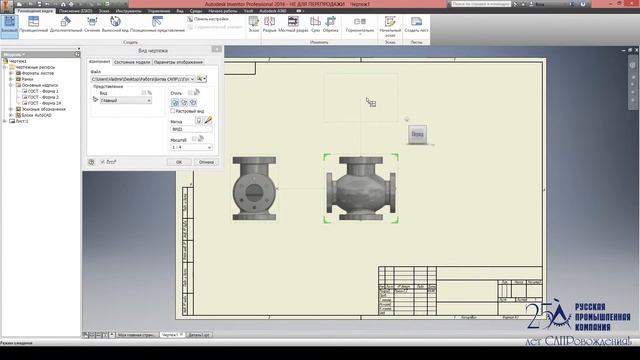
Task: Click the Inventor application menu button
Action: [x=7, y=6]
